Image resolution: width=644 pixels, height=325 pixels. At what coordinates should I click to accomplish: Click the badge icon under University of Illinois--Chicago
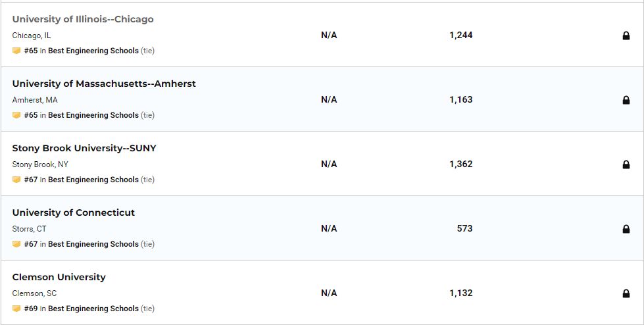tap(16, 51)
